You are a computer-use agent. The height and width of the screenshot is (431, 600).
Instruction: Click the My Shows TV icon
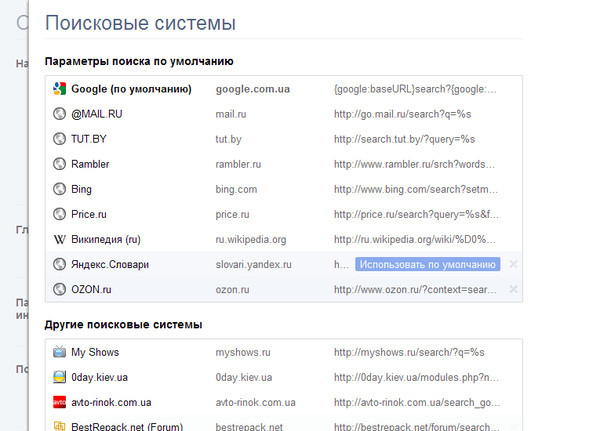(x=59, y=352)
